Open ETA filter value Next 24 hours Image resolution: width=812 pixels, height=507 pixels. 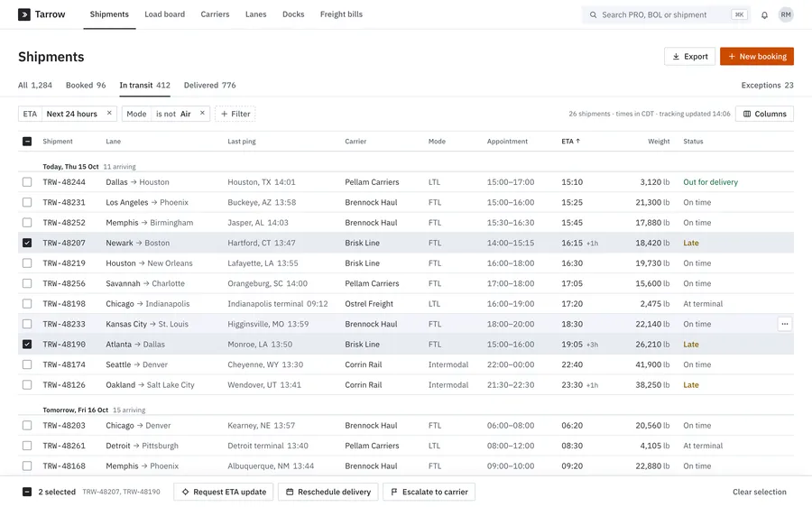coord(71,114)
